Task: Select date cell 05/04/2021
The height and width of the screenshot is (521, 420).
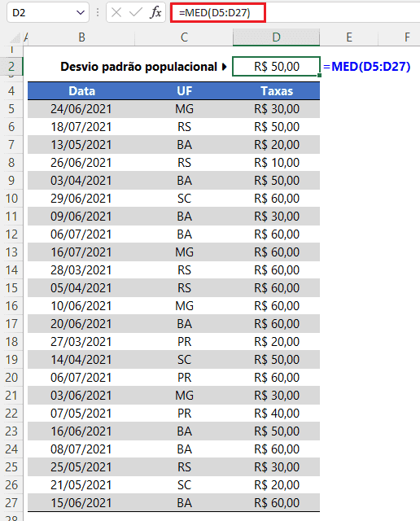Action: (81, 288)
